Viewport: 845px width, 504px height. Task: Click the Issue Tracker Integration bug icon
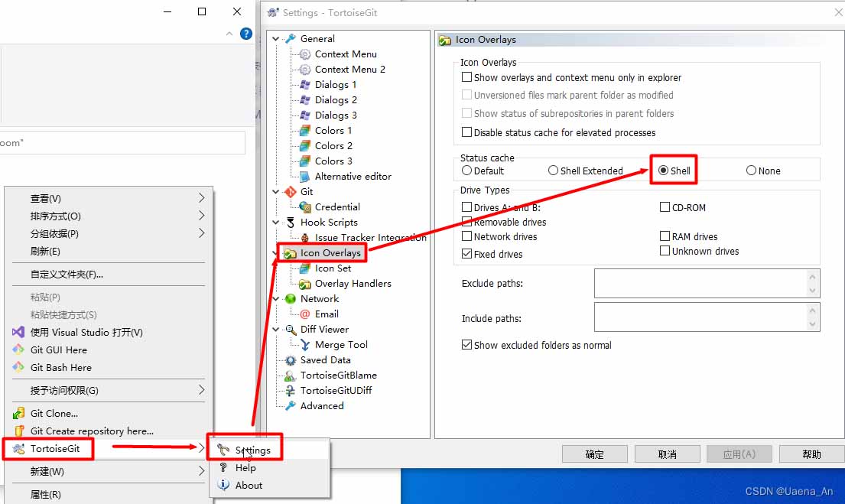305,238
